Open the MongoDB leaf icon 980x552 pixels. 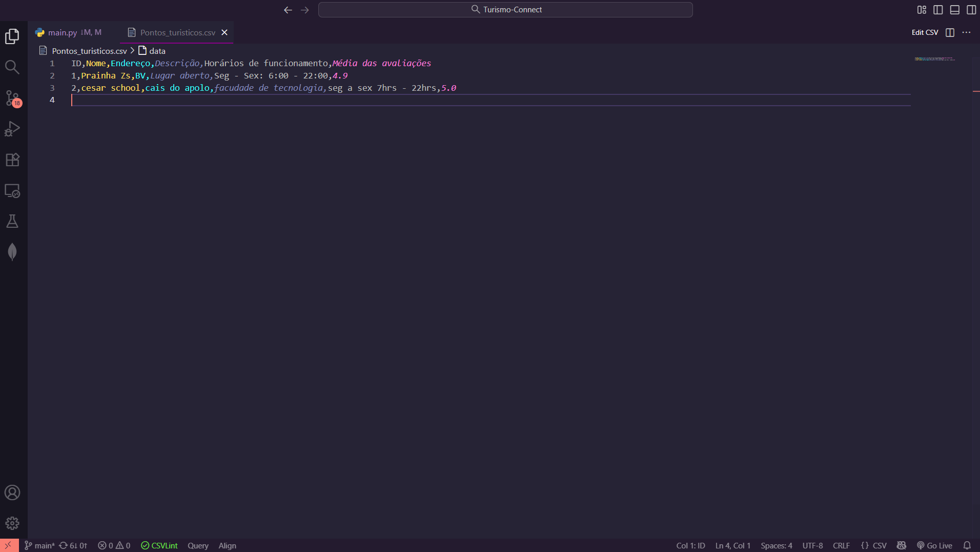[x=12, y=252]
